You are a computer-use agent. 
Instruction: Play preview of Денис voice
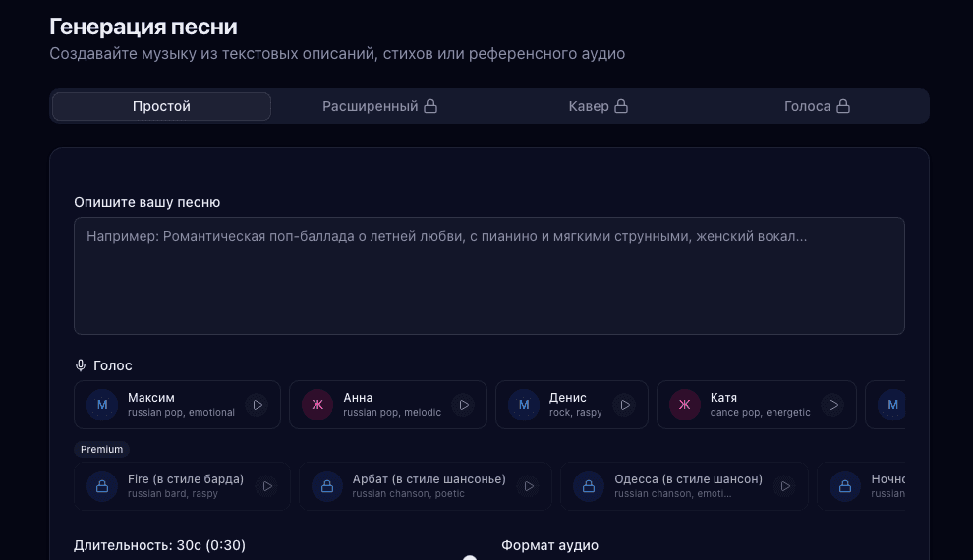625,405
